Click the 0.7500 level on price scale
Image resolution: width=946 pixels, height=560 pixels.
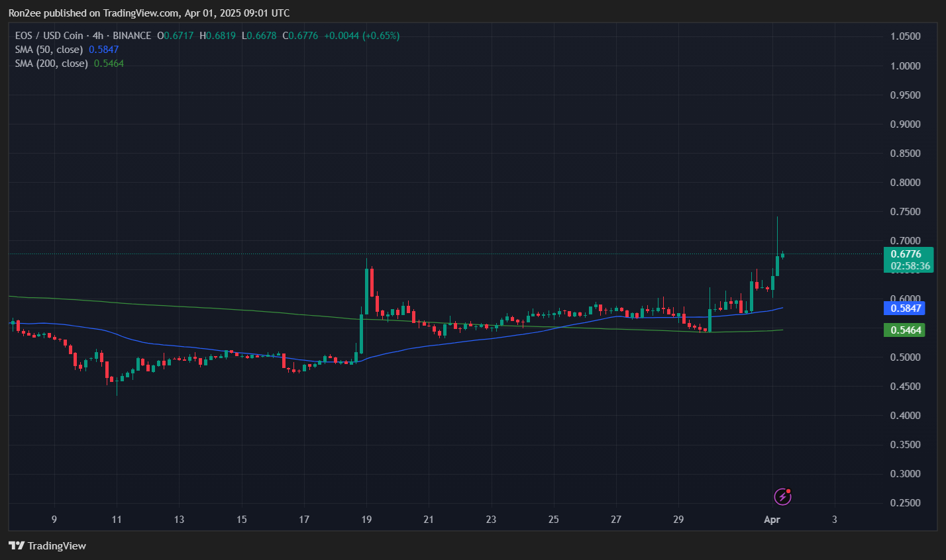(x=906, y=211)
